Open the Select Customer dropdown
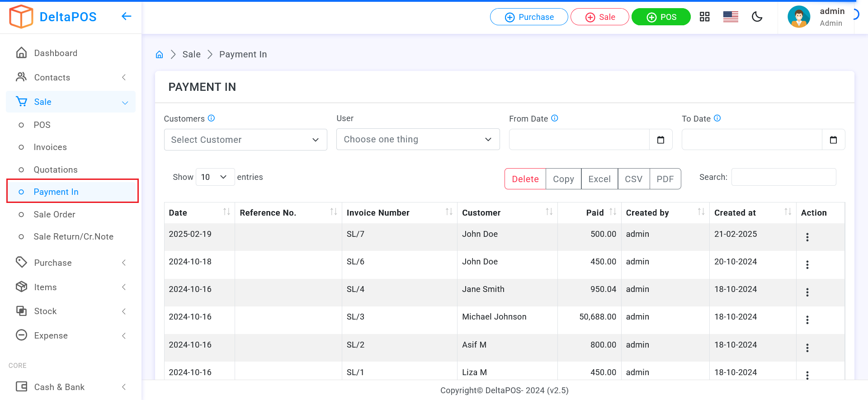 [x=245, y=140]
